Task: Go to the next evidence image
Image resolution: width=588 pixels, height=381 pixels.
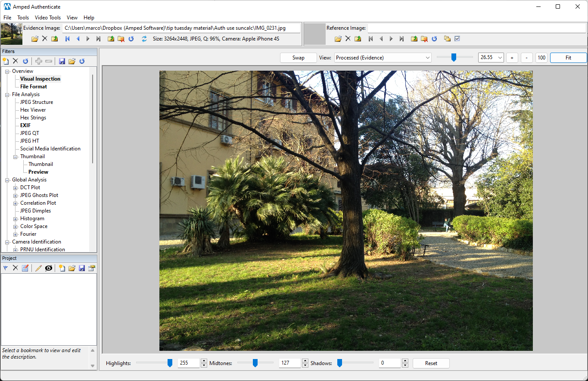Action: tap(88, 38)
